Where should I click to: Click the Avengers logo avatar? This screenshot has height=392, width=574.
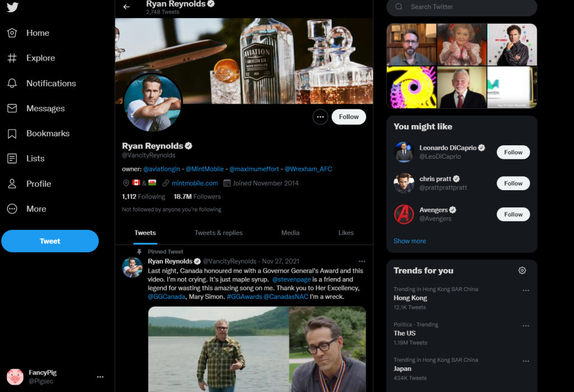coord(404,214)
